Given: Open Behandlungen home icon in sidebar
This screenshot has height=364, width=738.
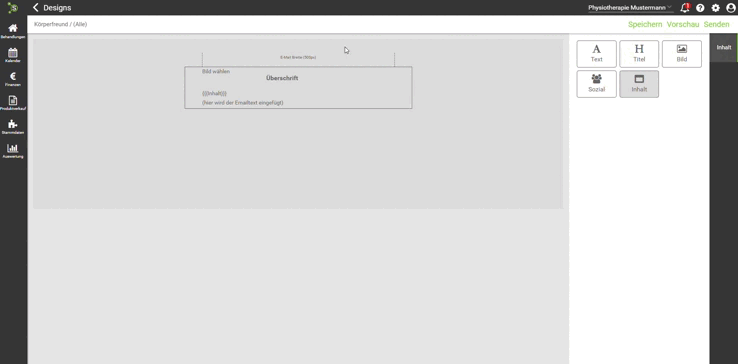Looking at the screenshot, I should (x=13, y=28).
